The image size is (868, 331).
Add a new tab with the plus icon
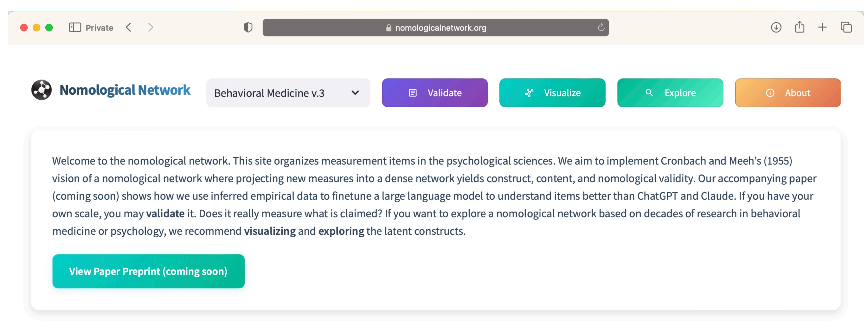click(x=822, y=27)
